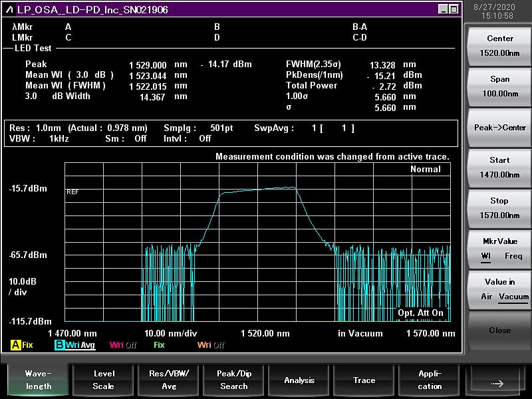Switch to the Wavelength menu tab

[39, 380]
